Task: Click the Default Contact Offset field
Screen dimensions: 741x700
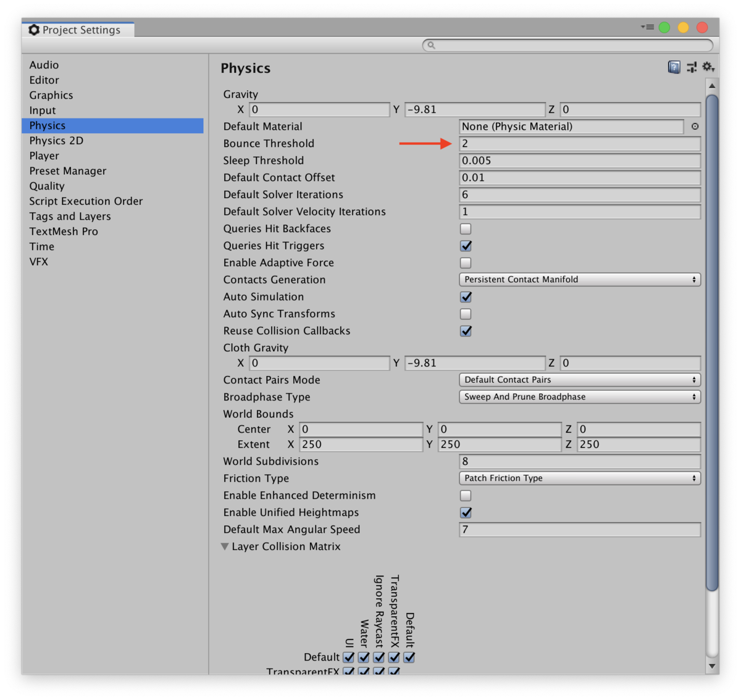Action: pos(580,178)
